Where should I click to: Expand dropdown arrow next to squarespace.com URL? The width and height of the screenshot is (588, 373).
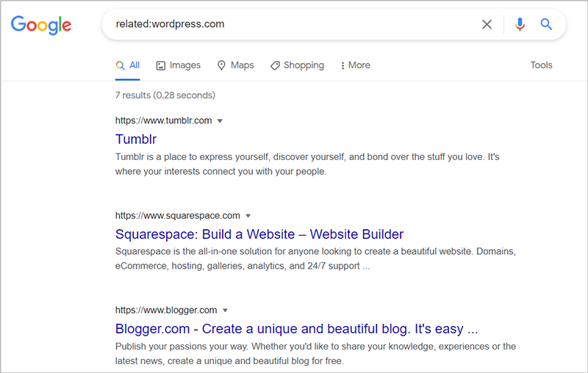248,216
